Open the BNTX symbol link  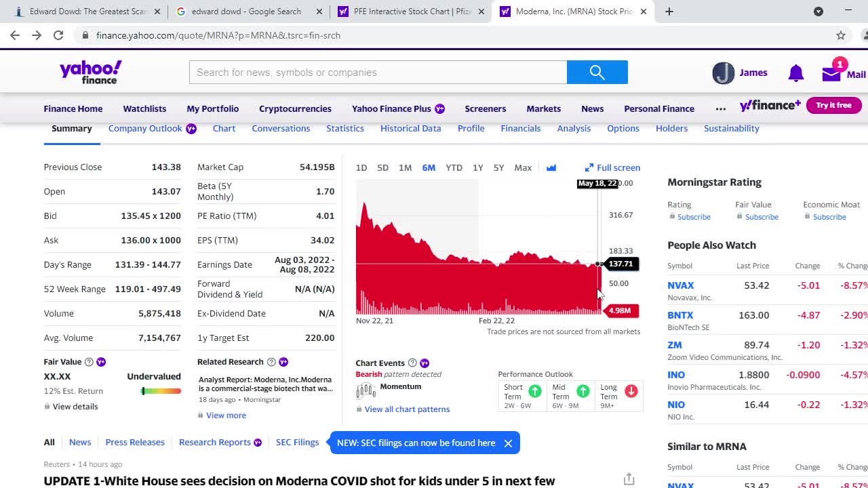pyautogui.click(x=680, y=315)
